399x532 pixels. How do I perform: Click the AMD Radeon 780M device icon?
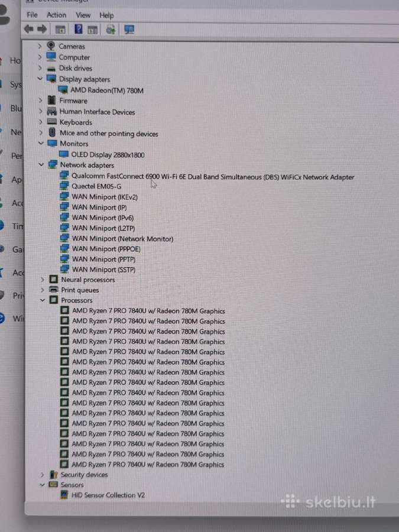[63, 90]
